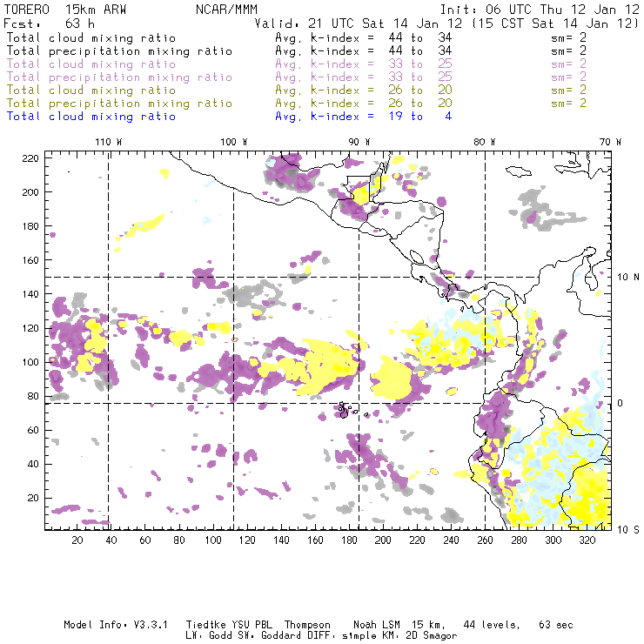Select the "180" tick on the vertical axis
644x644 pixels.
click(x=30, y=226)
